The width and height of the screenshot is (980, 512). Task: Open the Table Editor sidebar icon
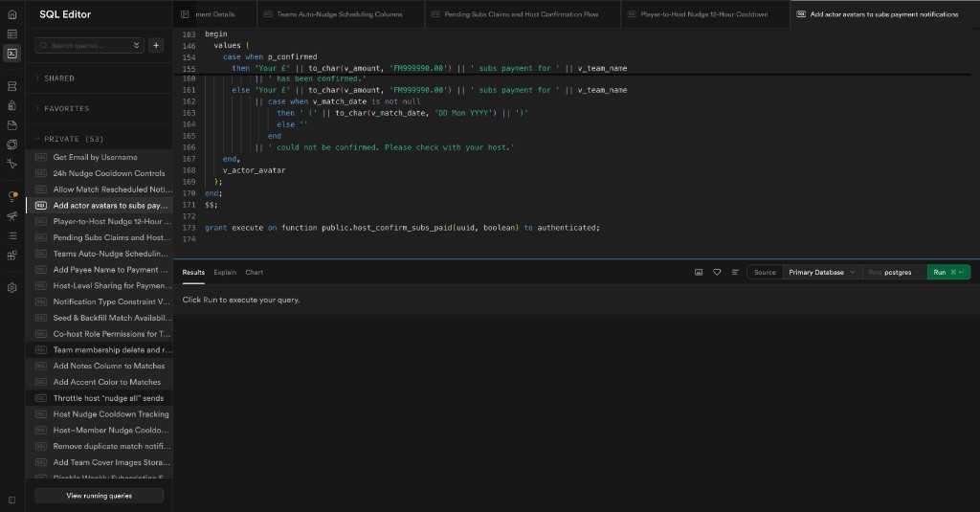11,33
